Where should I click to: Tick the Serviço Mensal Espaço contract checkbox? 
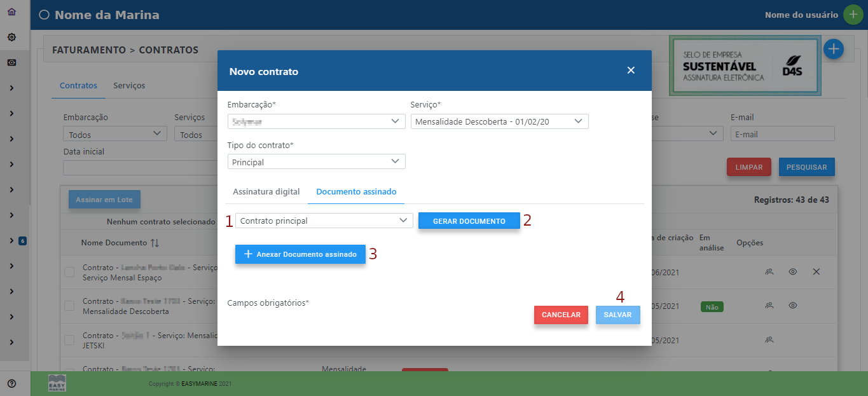(x=69, y=271)
